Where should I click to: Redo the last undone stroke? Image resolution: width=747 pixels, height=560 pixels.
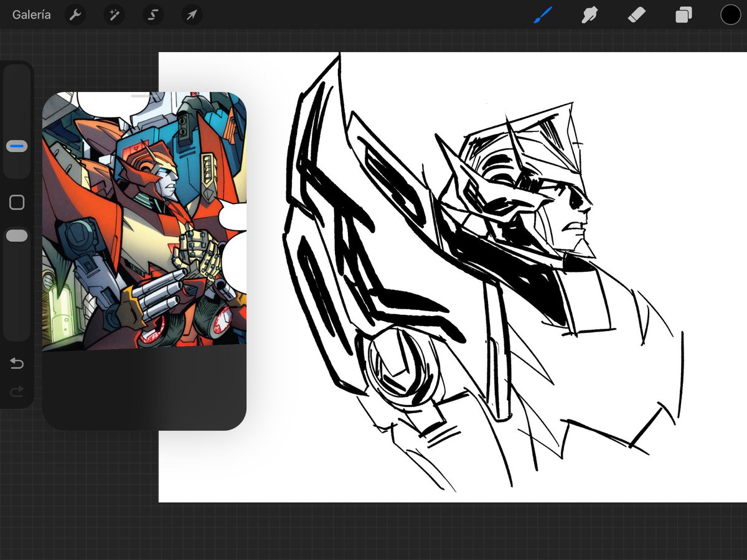point(17,391)
